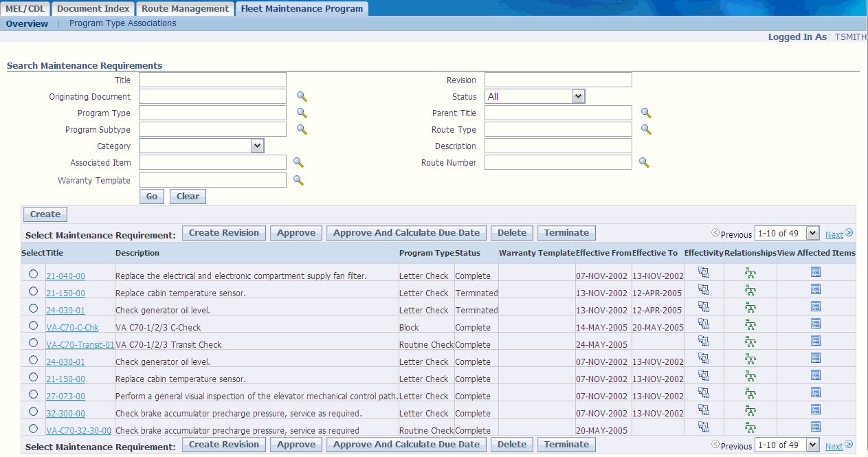Select radio button for VA-C70-32-30-00 row
The width and height of the screenshot is (868, 457).
33,428
